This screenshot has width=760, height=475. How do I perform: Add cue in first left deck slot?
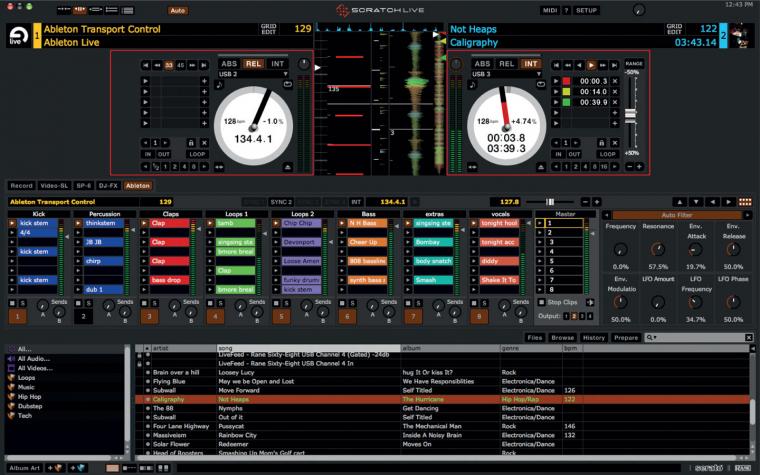pos(204,81)
